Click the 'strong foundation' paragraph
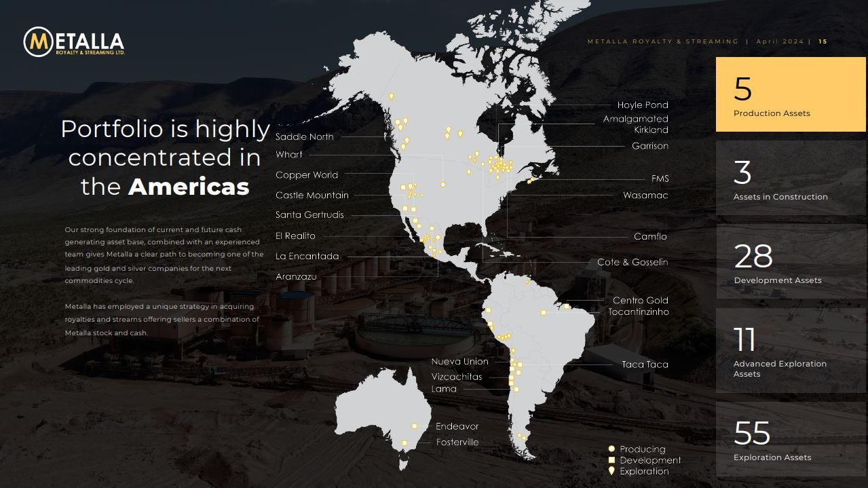This screenshot has height=488, width=868. tap(164, 255)
